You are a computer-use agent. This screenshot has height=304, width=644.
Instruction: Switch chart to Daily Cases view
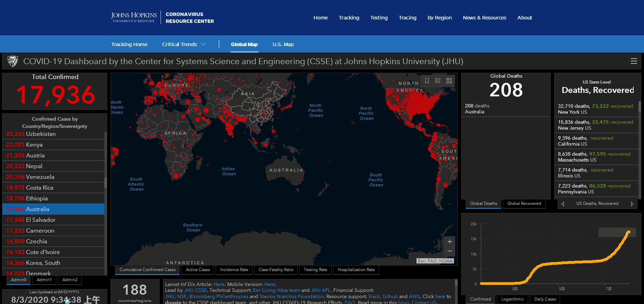coord(545,299)
